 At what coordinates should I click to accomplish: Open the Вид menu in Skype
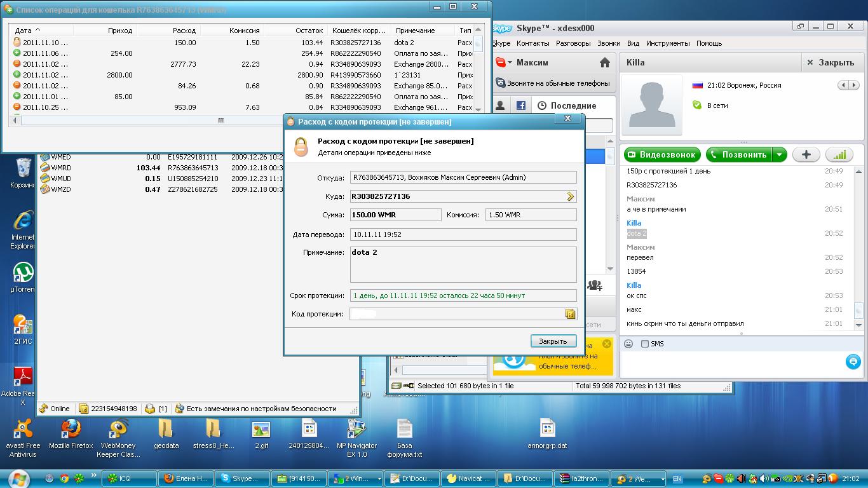633,43
